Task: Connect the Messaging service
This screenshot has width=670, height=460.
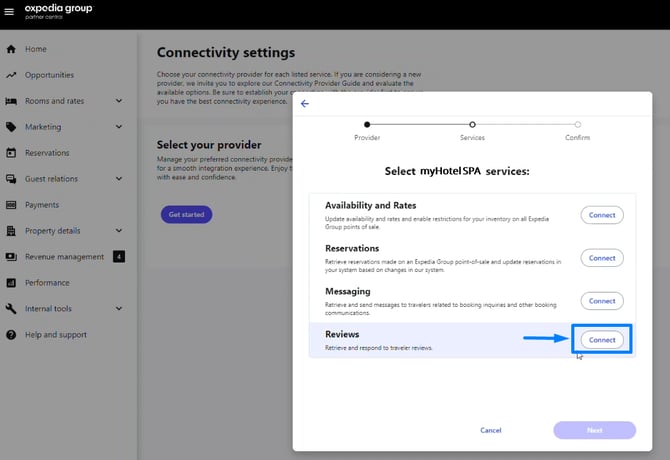Action: tap(602, 300)
